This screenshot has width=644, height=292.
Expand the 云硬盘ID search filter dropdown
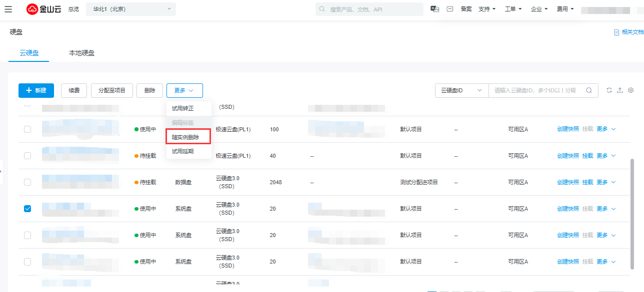[x=461, y=90]
